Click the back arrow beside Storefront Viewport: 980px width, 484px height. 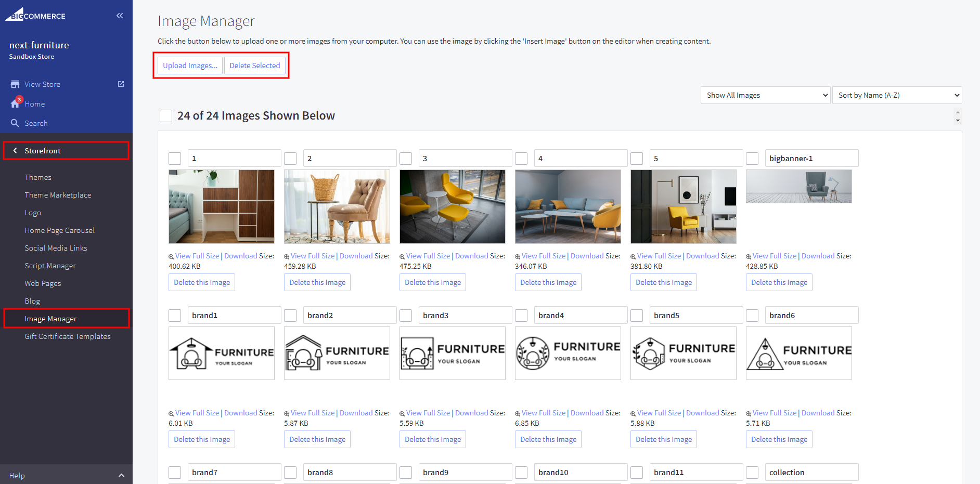click(x=15, y=151)
